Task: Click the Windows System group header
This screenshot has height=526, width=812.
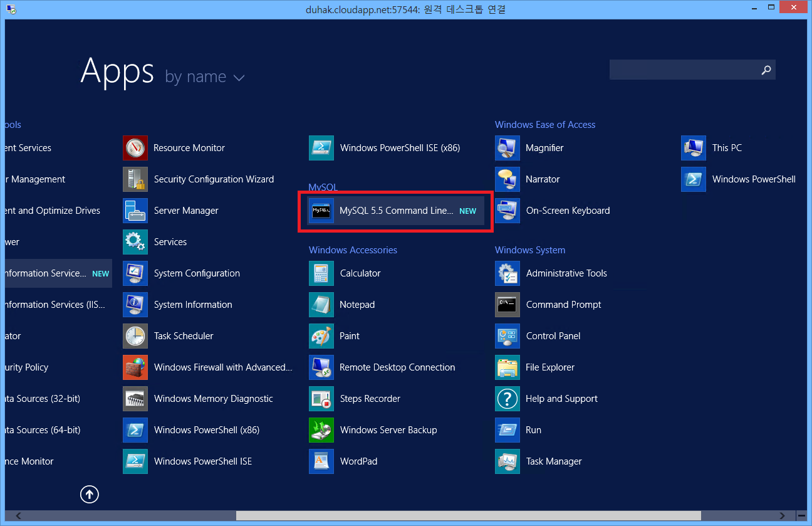Action: [x=530, y=250]
